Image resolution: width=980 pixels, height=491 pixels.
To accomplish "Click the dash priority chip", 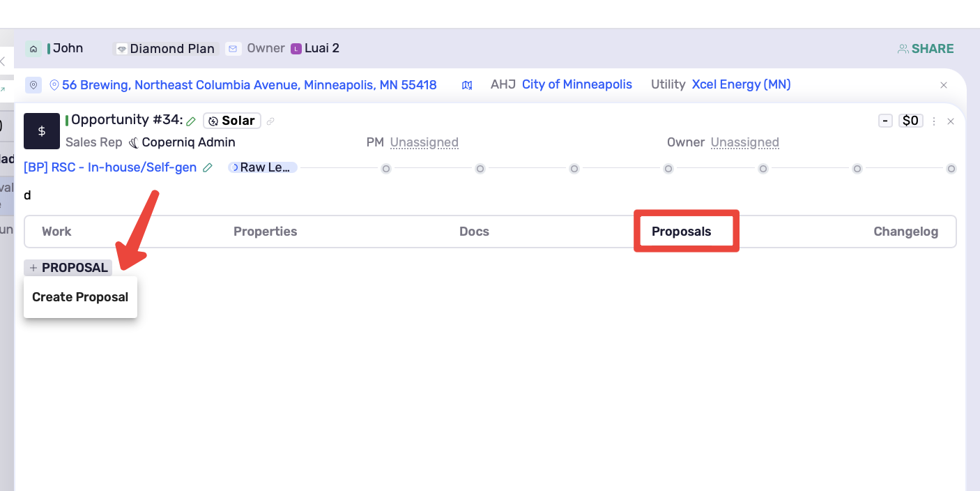I will (x=885, y=121).
